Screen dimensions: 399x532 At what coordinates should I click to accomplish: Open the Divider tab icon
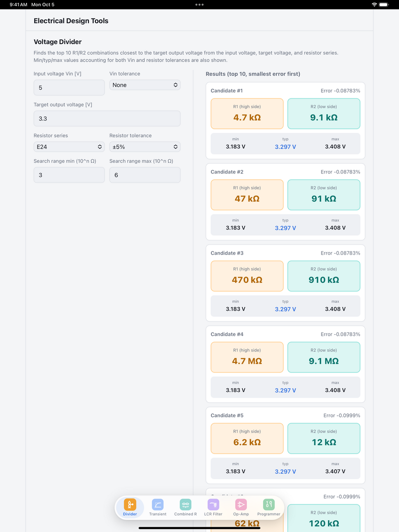(130, 504)
